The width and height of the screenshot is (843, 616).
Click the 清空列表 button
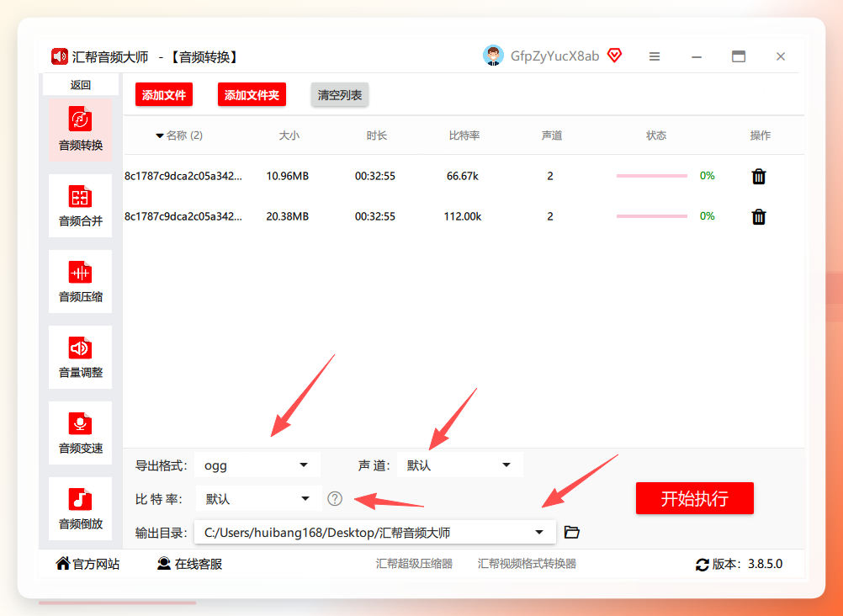(340, 95)
